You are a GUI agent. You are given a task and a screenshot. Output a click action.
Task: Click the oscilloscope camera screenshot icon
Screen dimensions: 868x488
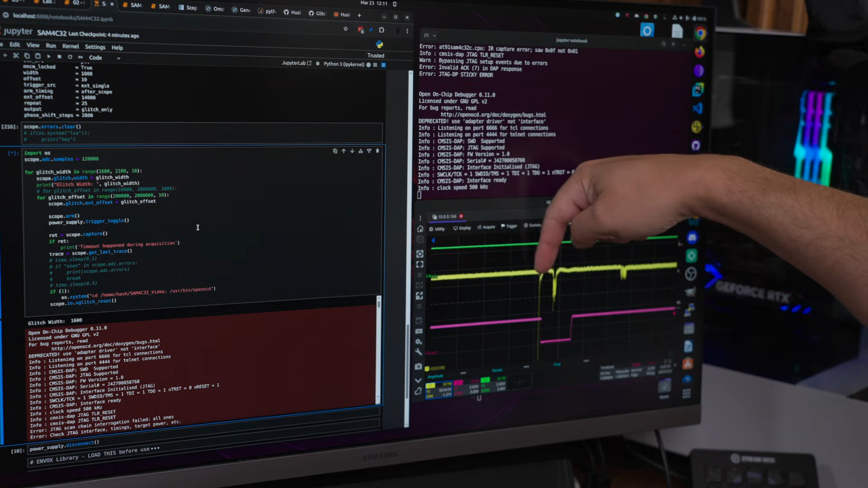419,366
